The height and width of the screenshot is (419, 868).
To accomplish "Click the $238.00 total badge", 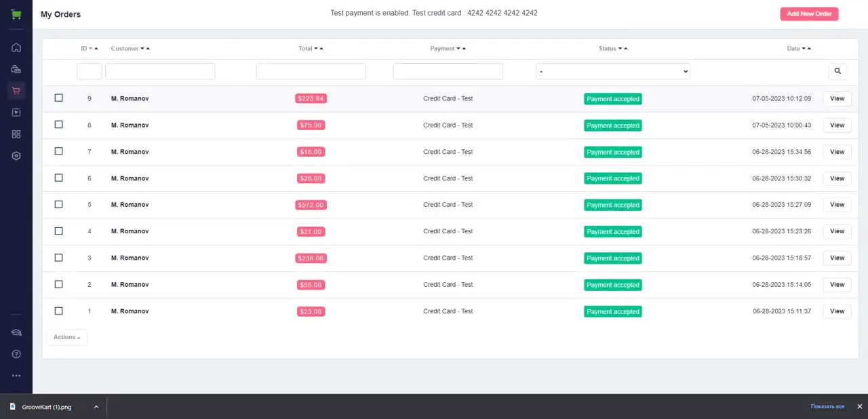I will tap(311, 258).
